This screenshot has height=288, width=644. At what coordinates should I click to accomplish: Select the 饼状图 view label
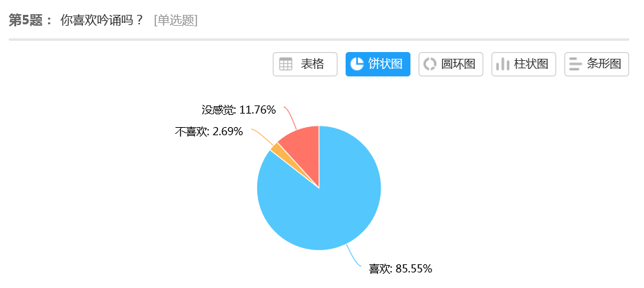pyautogui.click(x=385, y=64)
